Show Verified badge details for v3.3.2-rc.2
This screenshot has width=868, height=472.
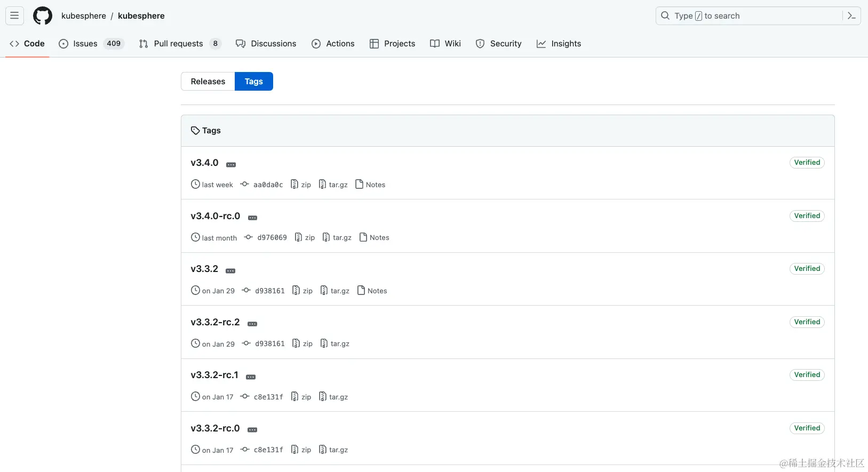click(x=807, y=322)
